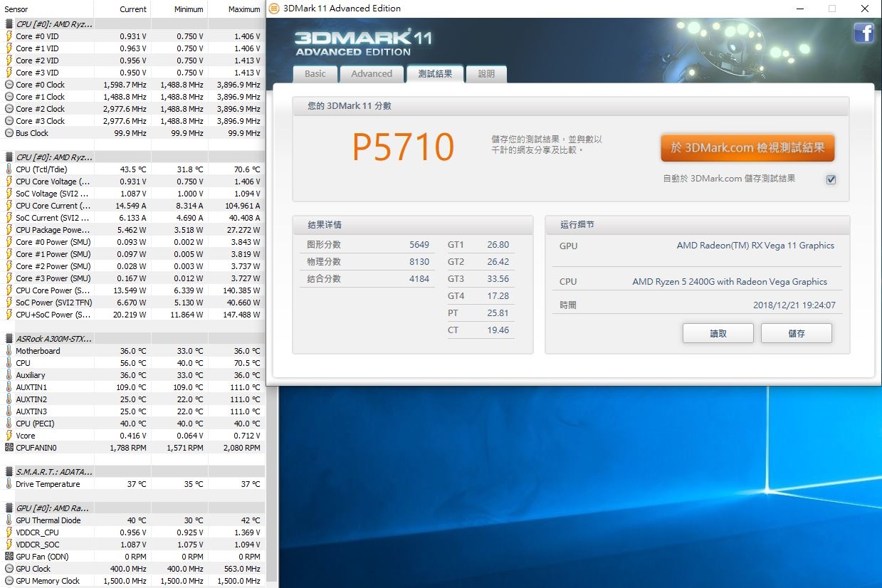The height and width of the screenshot is (588, 882).
Task: Click the icon next to SoC Current
Action: [9, 218]
